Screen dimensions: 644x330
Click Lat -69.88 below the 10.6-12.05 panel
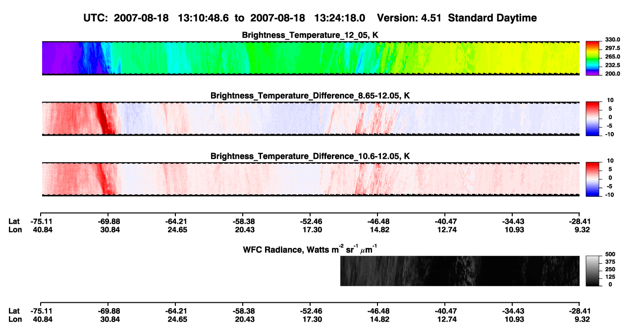point(108,222)
